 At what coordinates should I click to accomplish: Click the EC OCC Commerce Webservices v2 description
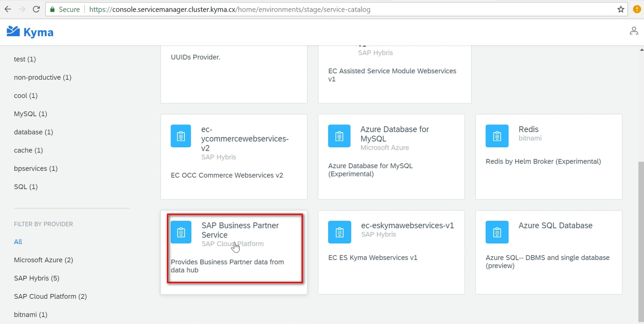coord(227,175)
